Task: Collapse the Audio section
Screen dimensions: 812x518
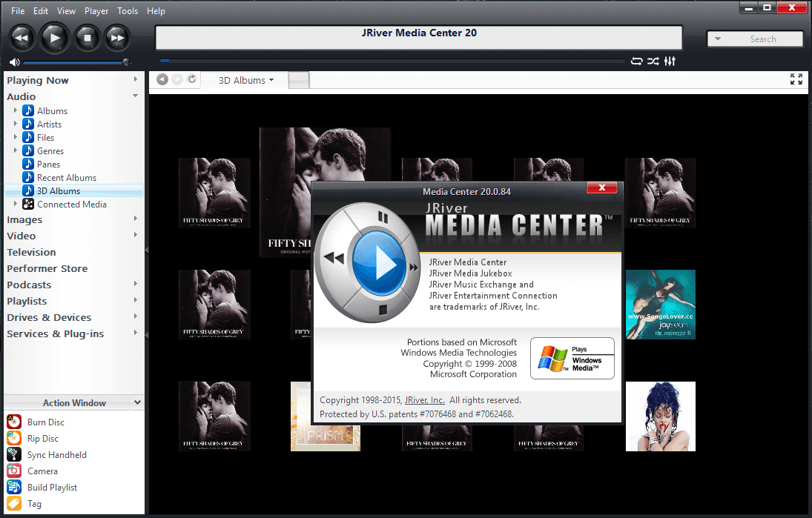Action: pos(135,96)
